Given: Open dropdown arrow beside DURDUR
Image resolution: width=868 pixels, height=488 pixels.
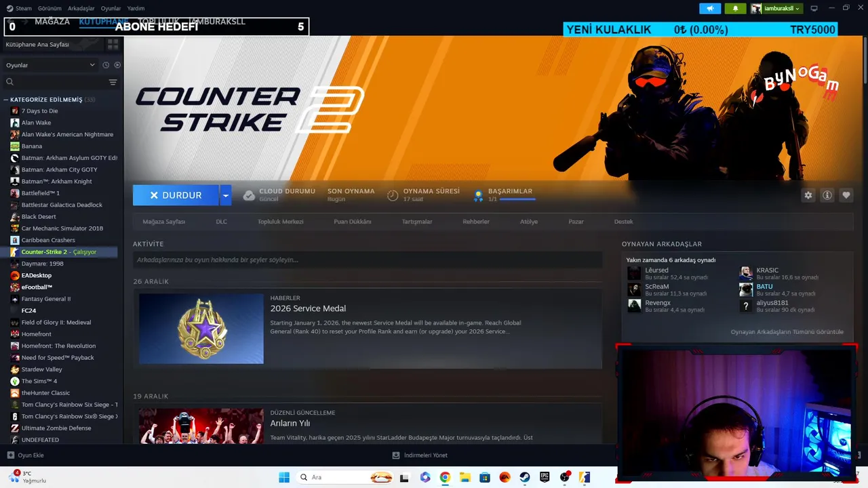Looking at the screenshot, I should click(226, 195).
